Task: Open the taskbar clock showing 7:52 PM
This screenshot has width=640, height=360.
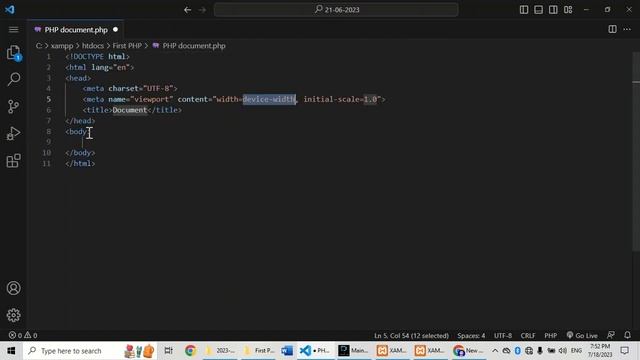Action: (x=600, y=351)
